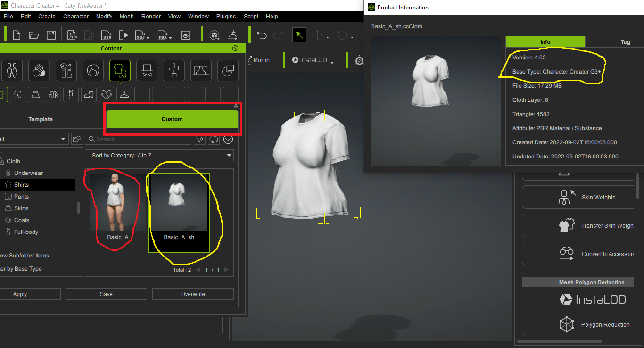This screenshot has width=644, height=348.
Task: Open the Motion pose category icon
Action: pos(174,71)
